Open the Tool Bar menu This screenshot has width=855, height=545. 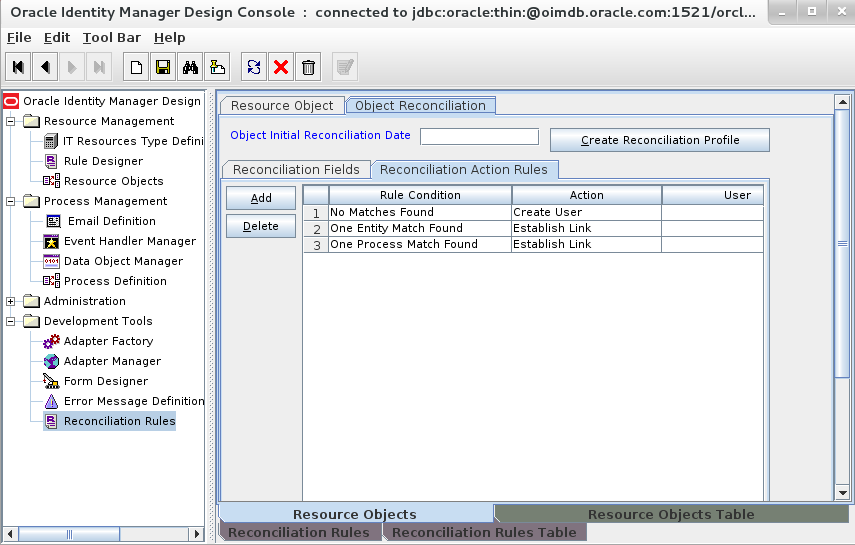tap(112, 38)
